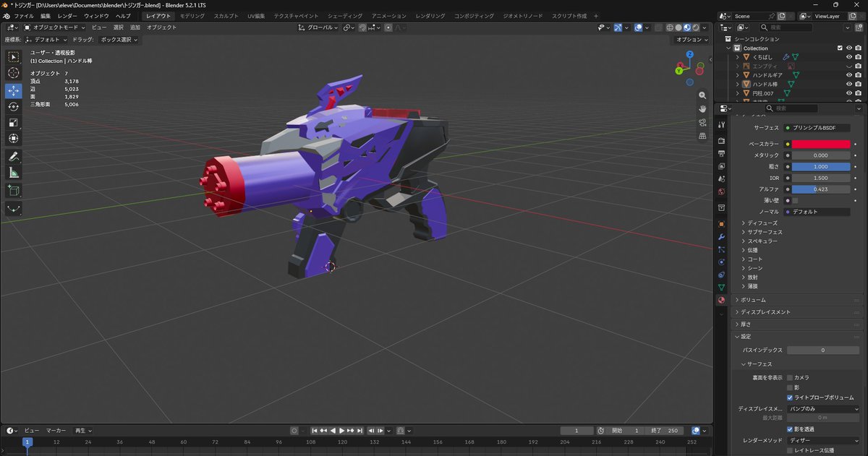The image size is (868, 456).
Task: Click the アルファ slider
Action: (x=822, y=189)
